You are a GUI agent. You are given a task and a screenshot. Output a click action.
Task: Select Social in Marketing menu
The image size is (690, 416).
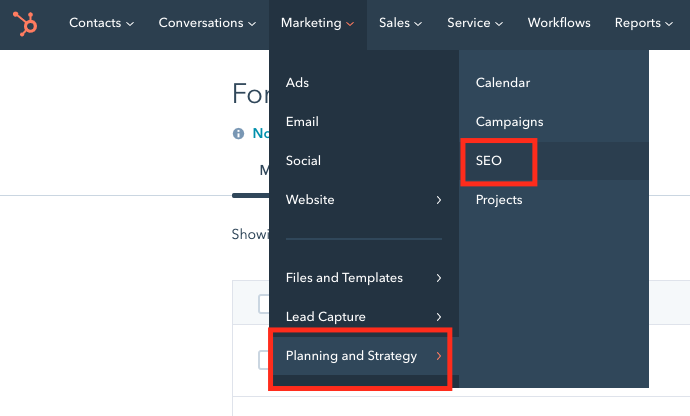click(x=363, y=161)
